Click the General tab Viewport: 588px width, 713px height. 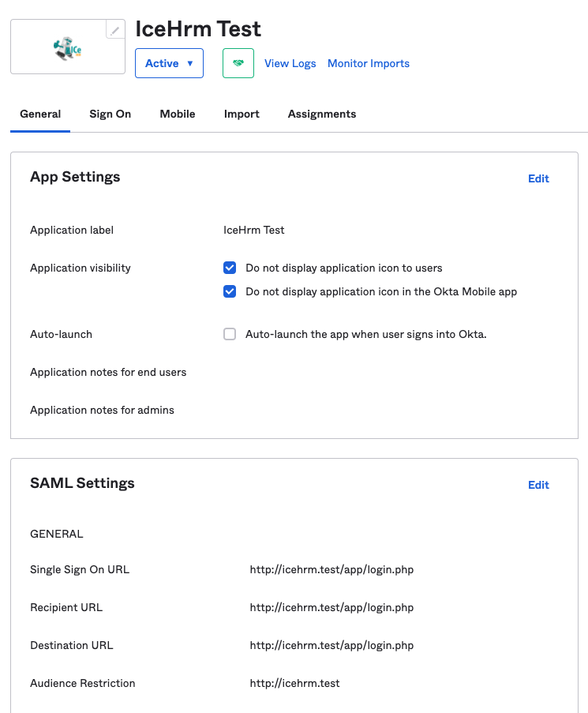pos(40,114)
